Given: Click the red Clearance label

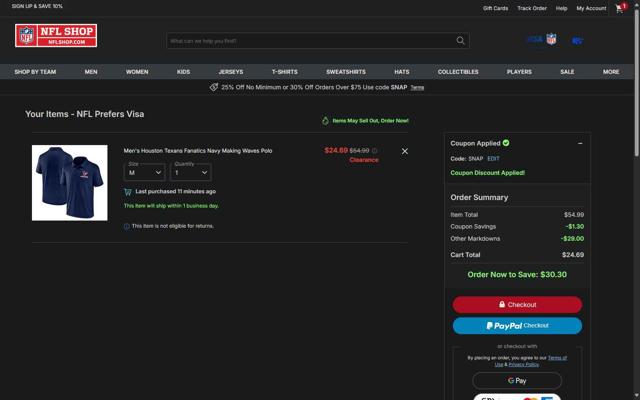Looking at the screenshot, I should tap(364, 160).
